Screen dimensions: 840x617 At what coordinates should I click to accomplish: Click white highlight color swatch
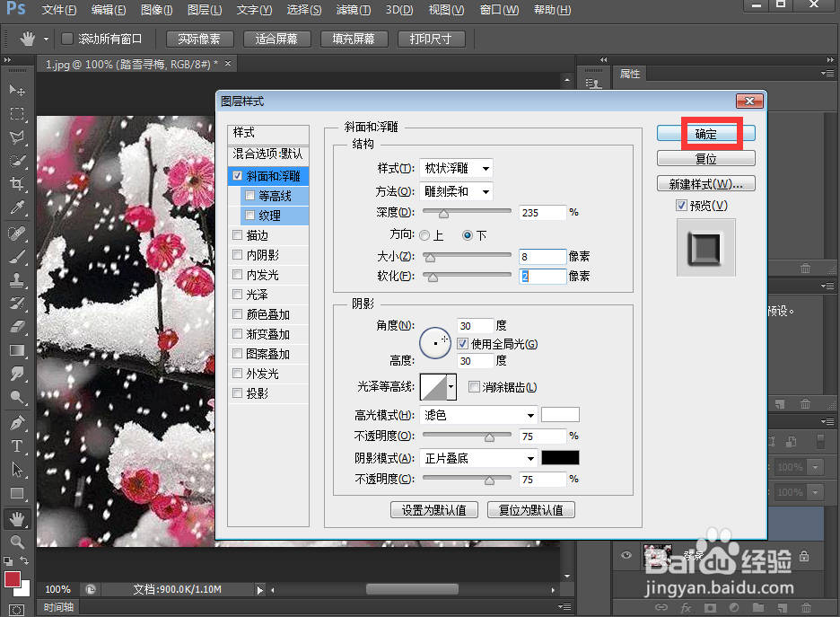click(x=560, y=415)
